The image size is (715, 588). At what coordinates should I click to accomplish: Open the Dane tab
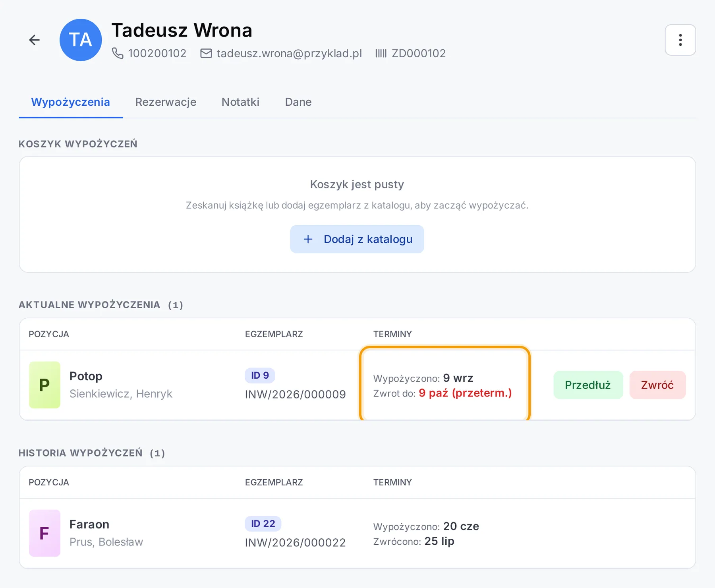point(298,102)
